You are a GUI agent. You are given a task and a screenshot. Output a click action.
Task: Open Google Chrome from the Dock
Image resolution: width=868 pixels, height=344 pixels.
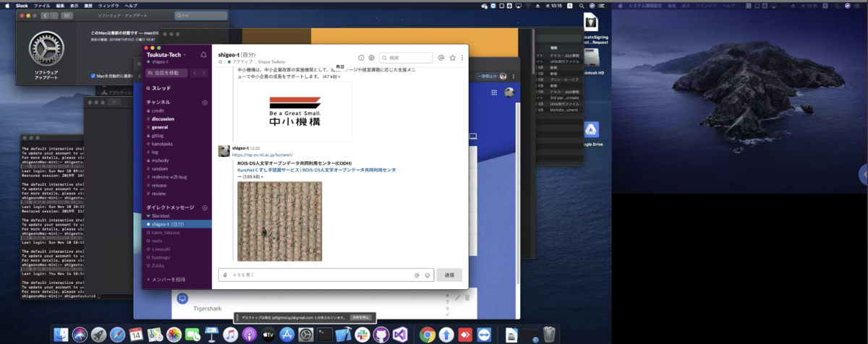click(427, 335)
